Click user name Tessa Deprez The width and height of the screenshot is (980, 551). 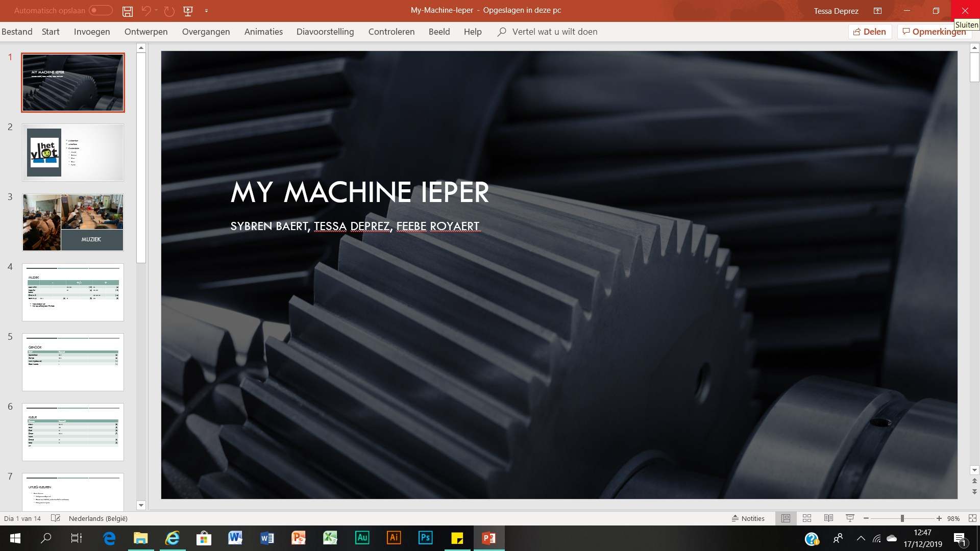[836, 11]
